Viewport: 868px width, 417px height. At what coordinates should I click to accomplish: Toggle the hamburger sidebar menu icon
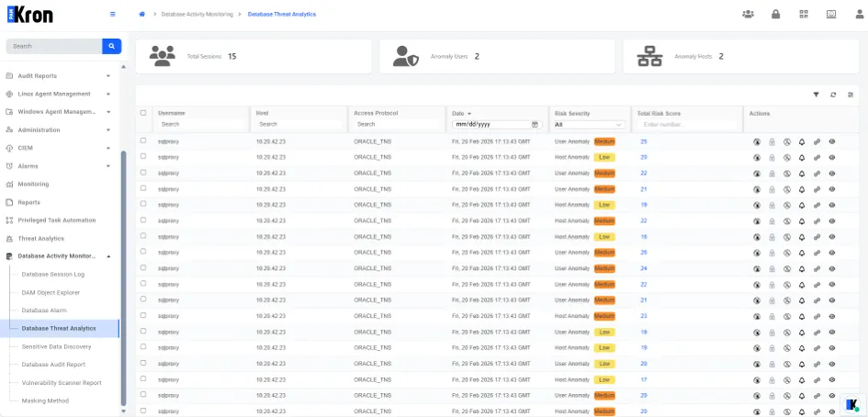pyautogui.click(x=113, y=15)
